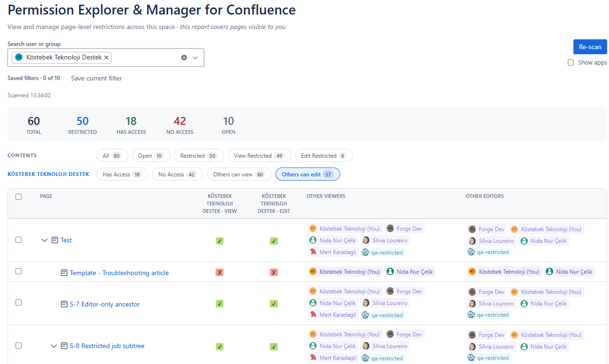This screenshot has height=364, width=609.
Task: Select the Edit Restricted 6 filter
Action: pos(324,156)
